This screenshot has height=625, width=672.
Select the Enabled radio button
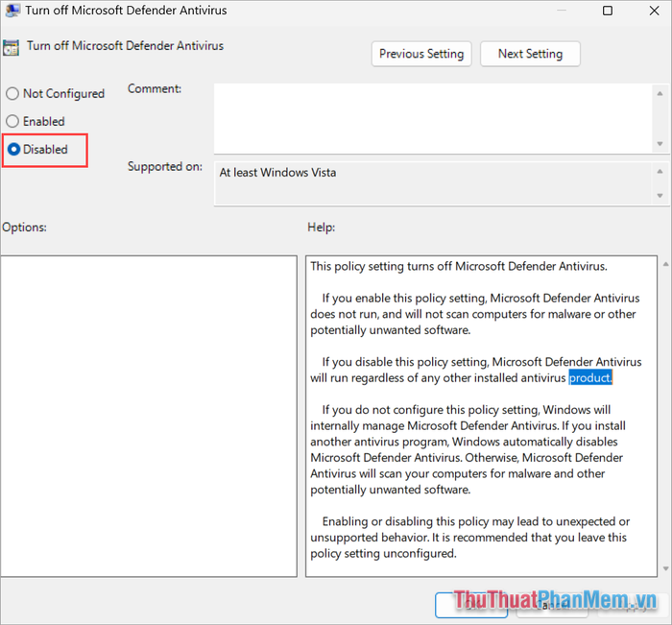coord(12,122)
